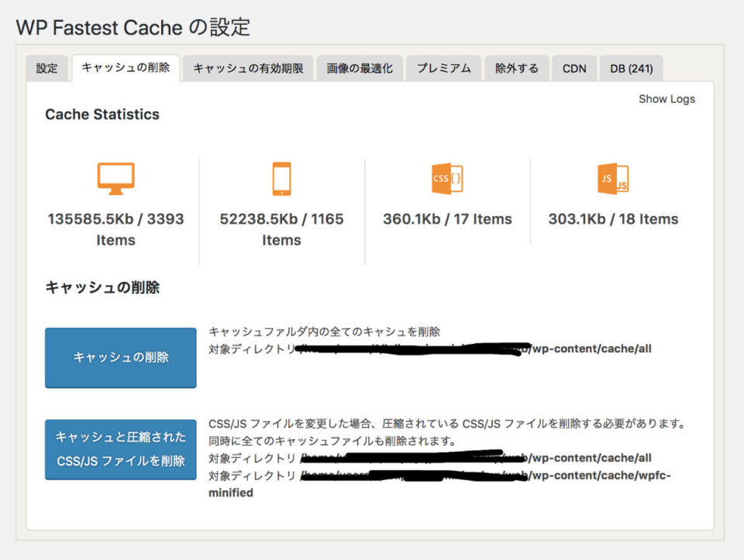The height and width of the screenshot is (560, 744).
Task: Click キャッシュと圧縮された CSS/JS ファイルを削除 button
Action: click(x=121, y=449)
